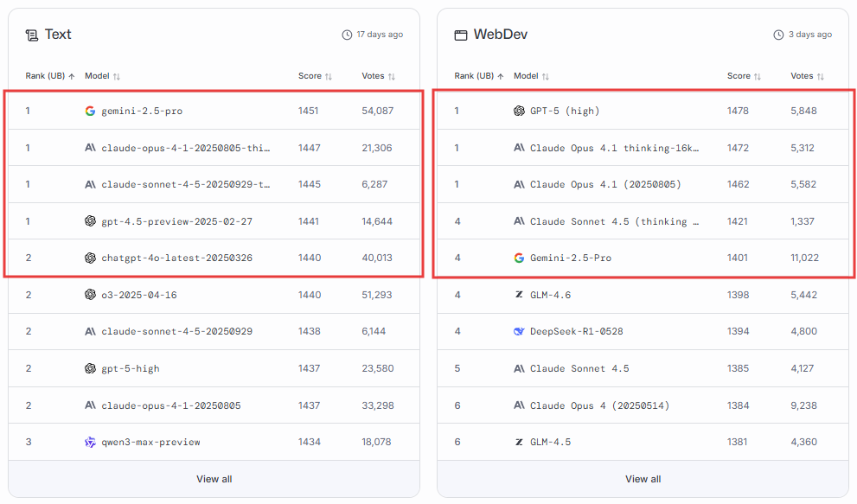Select qwen3-max-preview model name

(x=150, y=443)
